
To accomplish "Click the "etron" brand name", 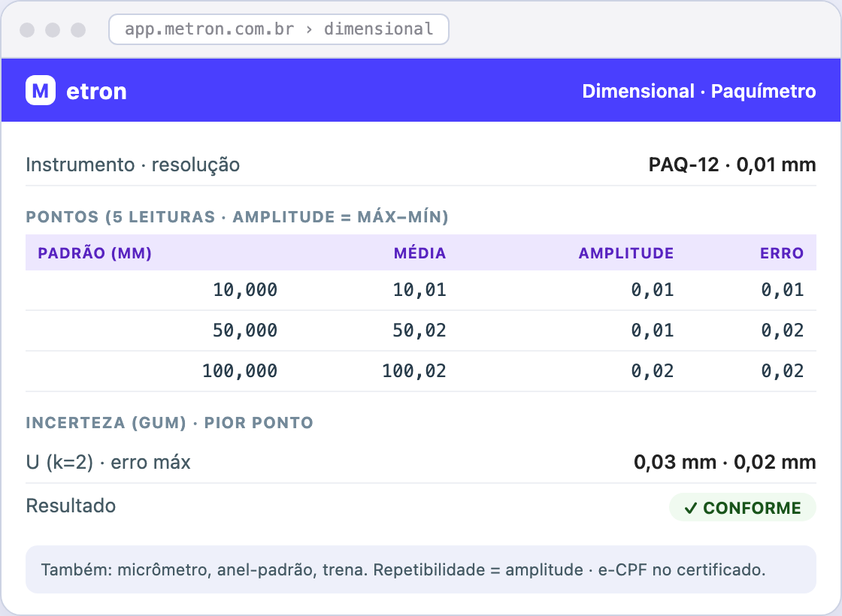I will tap(97, 91).
